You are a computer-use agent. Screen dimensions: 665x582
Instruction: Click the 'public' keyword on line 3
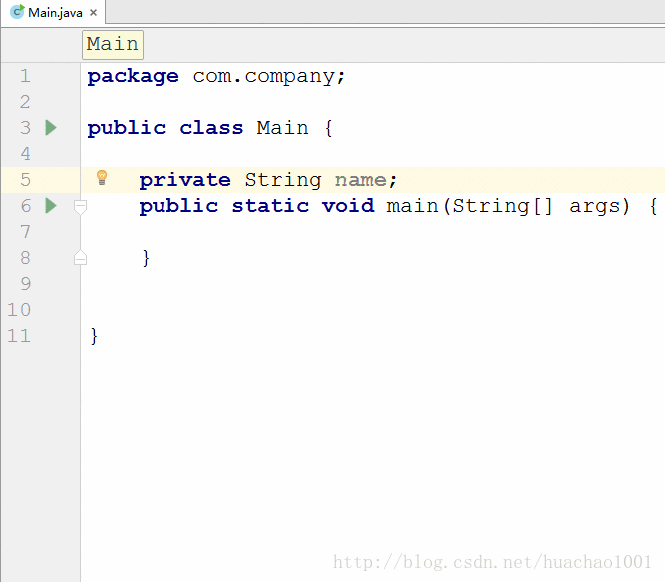tap(126, 129)
